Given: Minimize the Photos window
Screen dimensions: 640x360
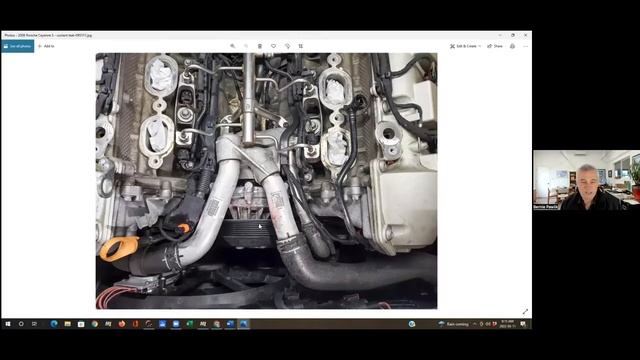Looking at the screenshot, I should 500,36.
